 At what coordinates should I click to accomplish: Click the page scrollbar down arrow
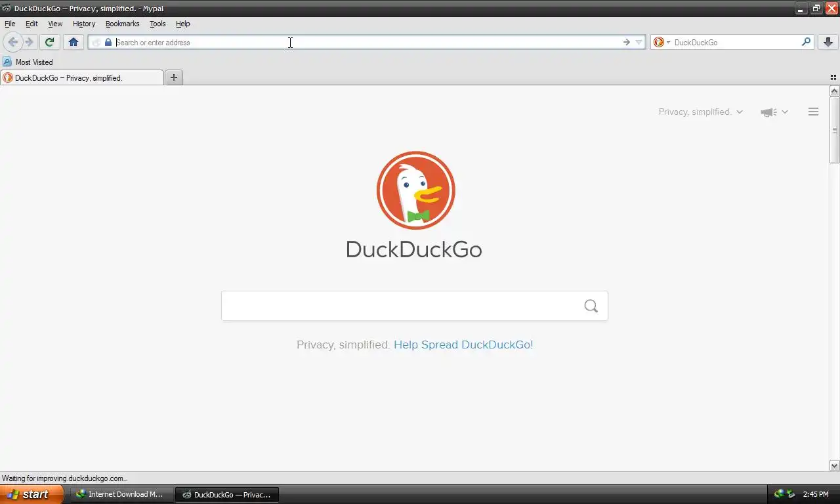[835, 466]
